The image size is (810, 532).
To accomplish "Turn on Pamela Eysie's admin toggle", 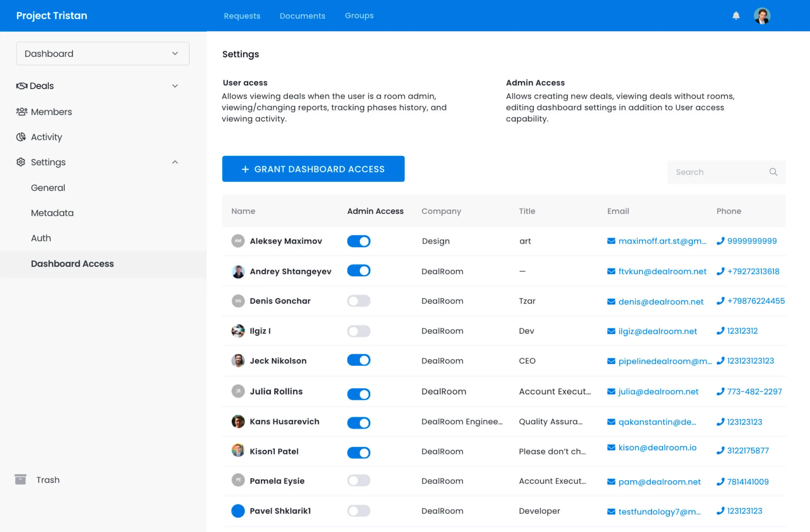I will [359, 480].
